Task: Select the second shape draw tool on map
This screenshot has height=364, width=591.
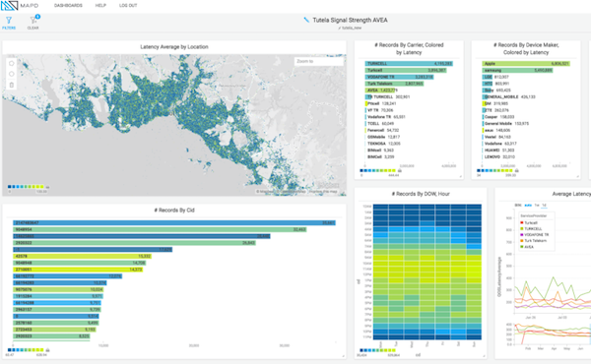Action: [x=11, y=74]
